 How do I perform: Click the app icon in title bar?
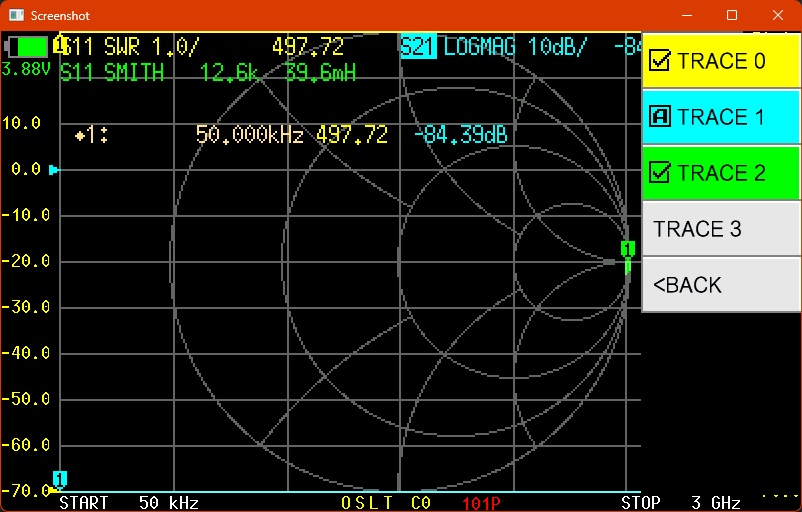click(x=16, y=16)
